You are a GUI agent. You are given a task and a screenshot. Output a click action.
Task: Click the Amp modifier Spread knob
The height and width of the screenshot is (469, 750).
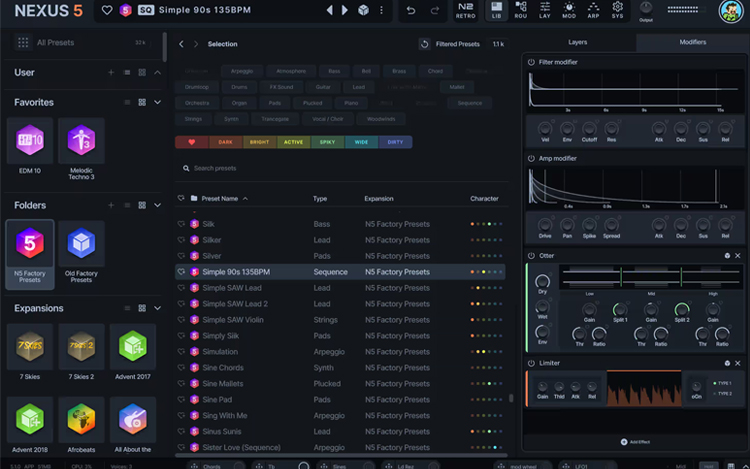[611, 225]
